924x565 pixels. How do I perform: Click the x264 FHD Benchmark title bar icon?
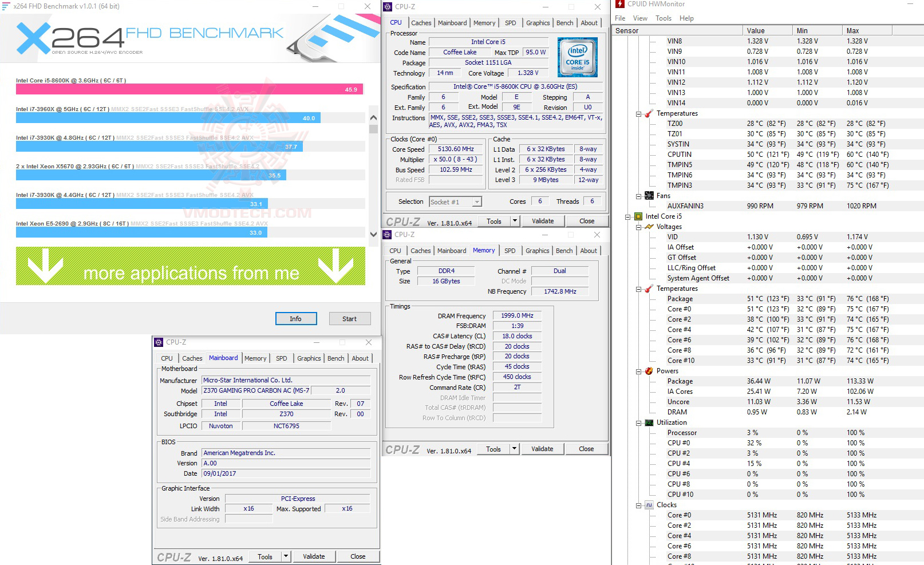point(6,6)
